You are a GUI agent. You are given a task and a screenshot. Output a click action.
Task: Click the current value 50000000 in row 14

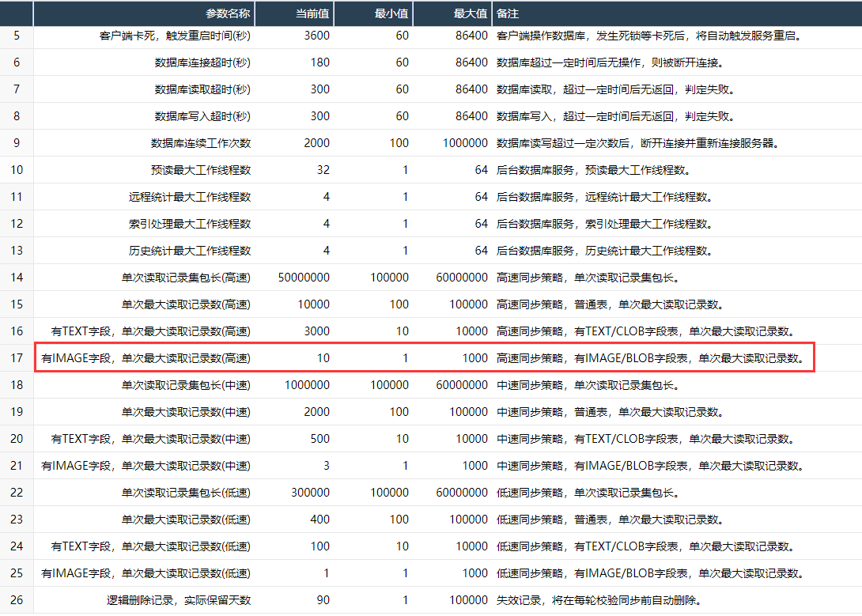[304, 278]
